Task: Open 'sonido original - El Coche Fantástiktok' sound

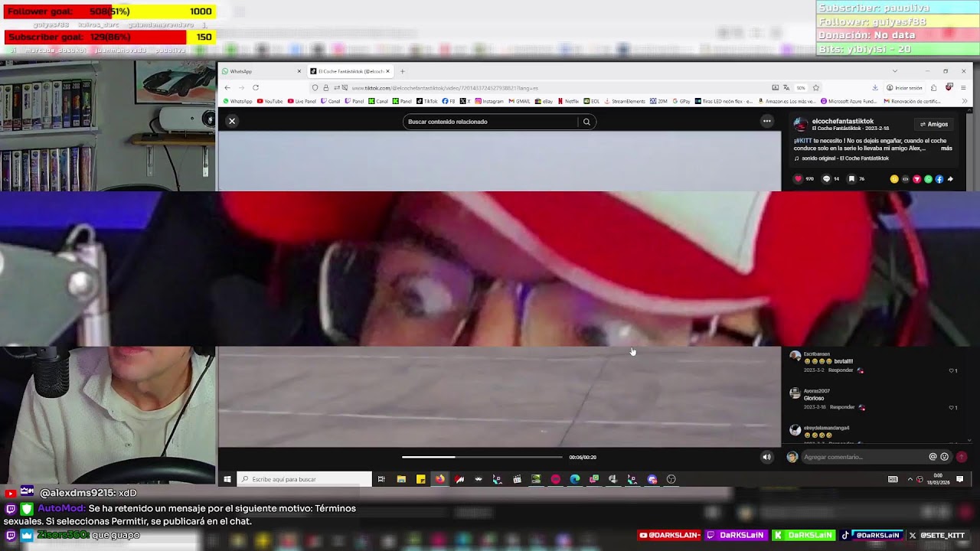Action: [845, 158]
